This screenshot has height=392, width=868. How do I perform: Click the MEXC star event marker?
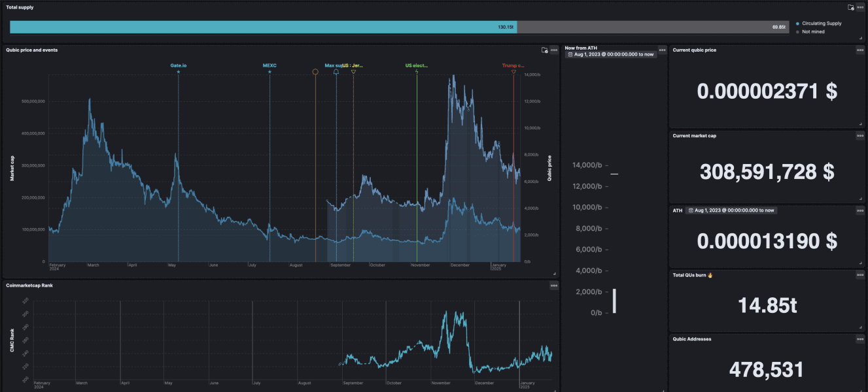click(x=270, y=72)
